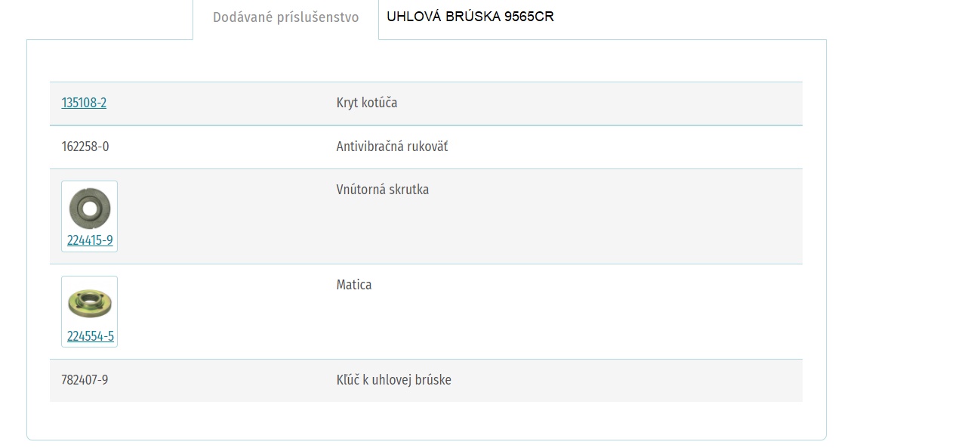Follow the 224415-9 part link
Screen dimensions: 980x448
pyautogui.click(x=90, y=241)
